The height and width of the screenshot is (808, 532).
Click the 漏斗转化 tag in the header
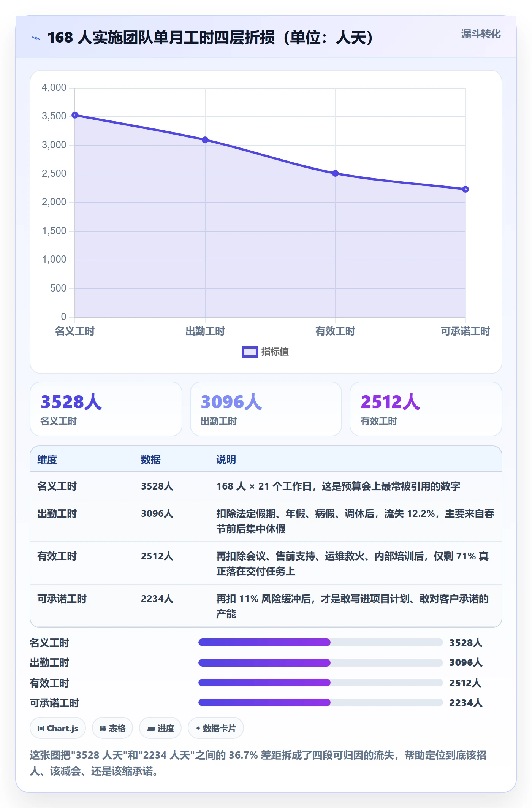[x=481, y=34]
